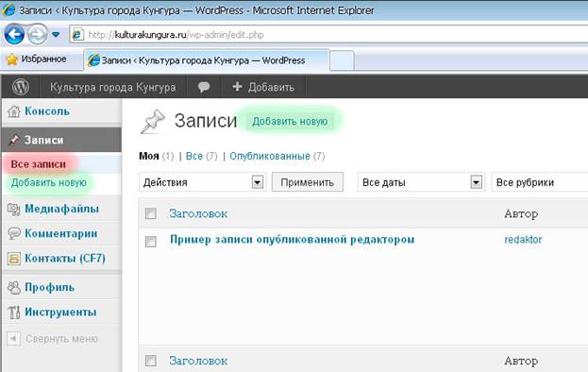Choose Добавить новую in the sidebar submenu
Screen dimensions: 588x372
click(49, 182)
